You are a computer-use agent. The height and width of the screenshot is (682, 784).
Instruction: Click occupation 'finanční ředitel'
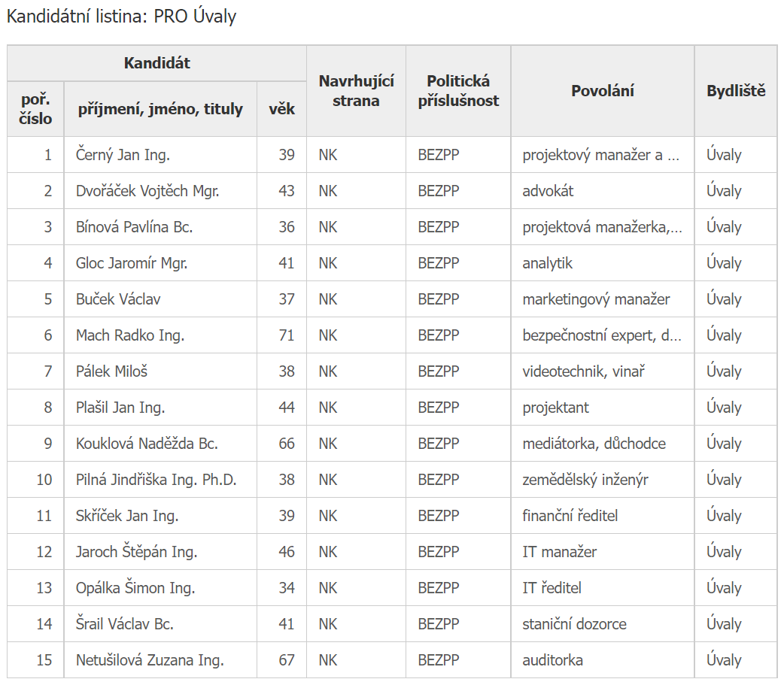570,516
